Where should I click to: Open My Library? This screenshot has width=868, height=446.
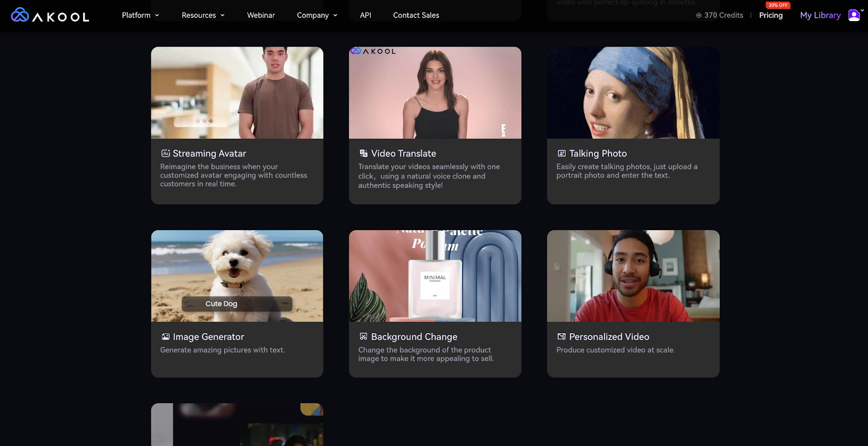pos(820,15)
